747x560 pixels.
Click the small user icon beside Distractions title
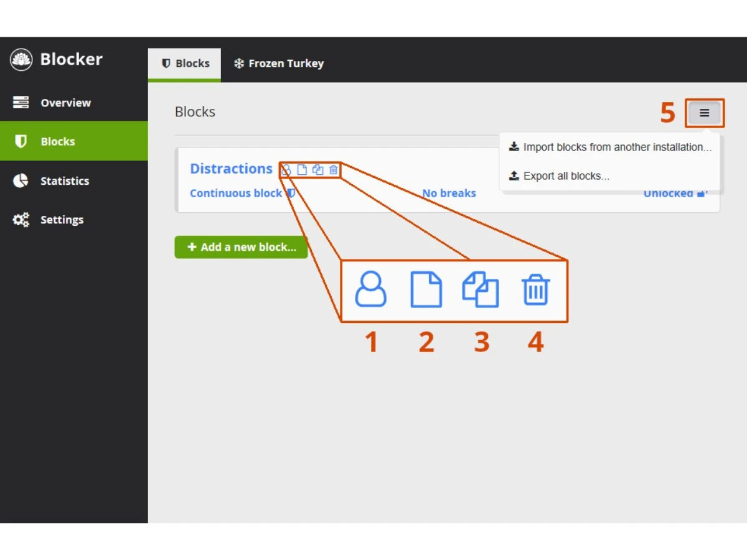coord(286,170)
